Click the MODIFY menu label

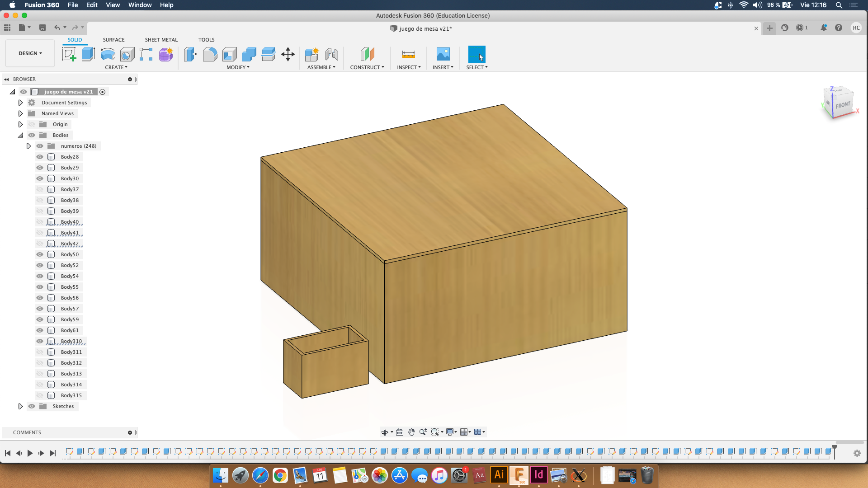point(238,67)
